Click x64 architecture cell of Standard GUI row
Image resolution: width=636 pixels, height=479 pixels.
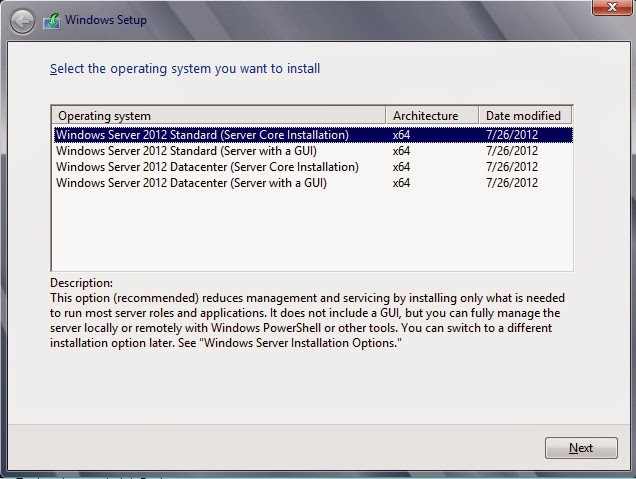click(x=401, y=151)
